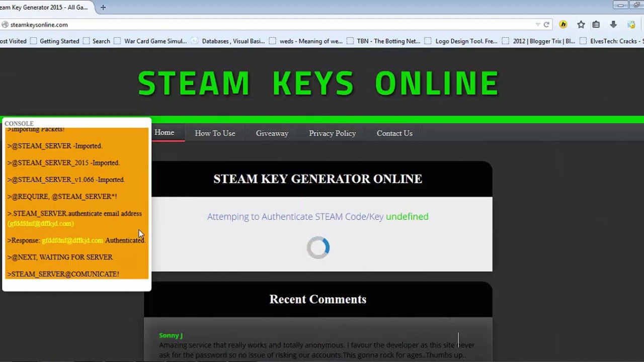Open the TBN - The Botting Net... bookmark
Viewport: 644px width, 362px height.
(x=383, y=41)
